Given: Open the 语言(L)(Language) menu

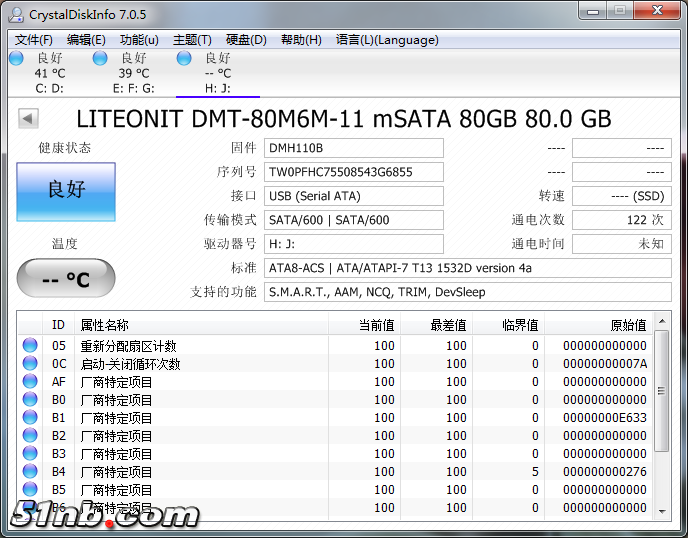Looking at the screenshot, I should (387, 40).
